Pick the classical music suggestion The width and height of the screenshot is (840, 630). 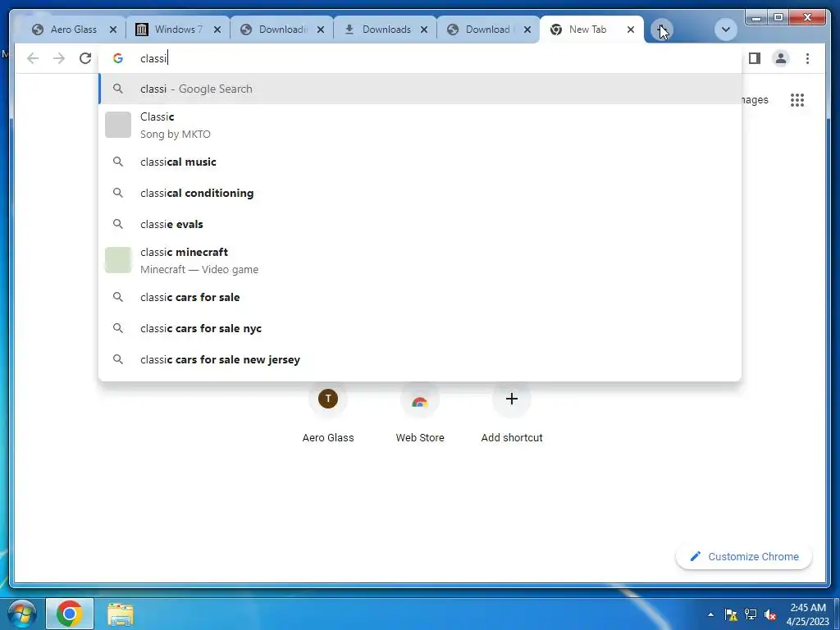click(420, 162)
